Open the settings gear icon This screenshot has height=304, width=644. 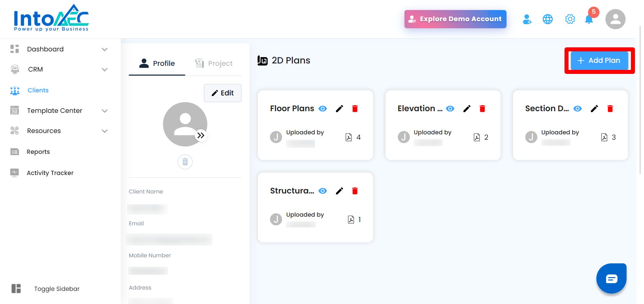(570, 19)
